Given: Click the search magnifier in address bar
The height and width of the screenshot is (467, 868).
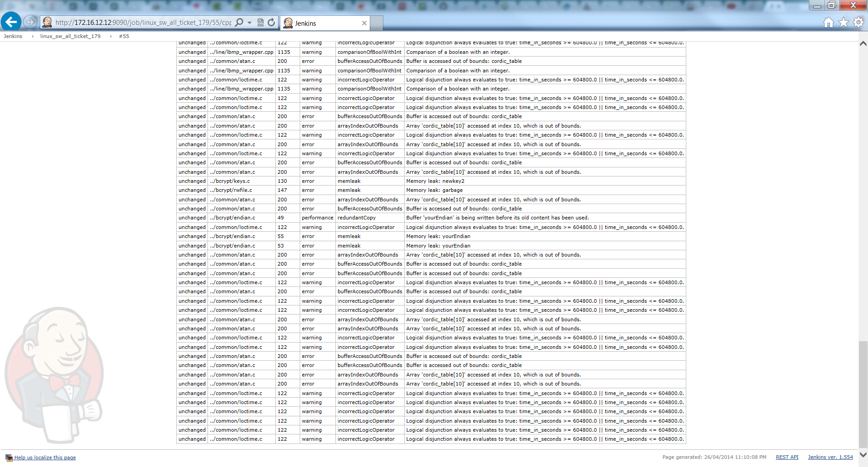Looking at the screenshot, I should 239,23.
